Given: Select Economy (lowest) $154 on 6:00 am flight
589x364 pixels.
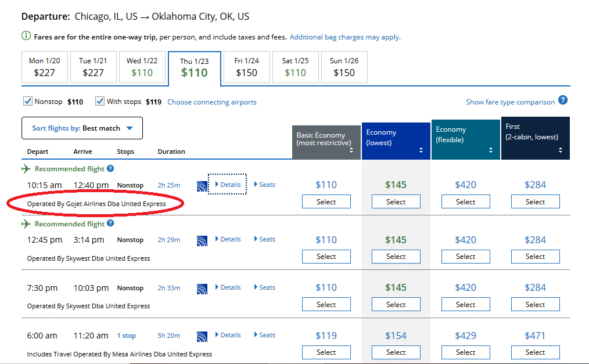Looking at the screenshot, I should coord(396,352).
